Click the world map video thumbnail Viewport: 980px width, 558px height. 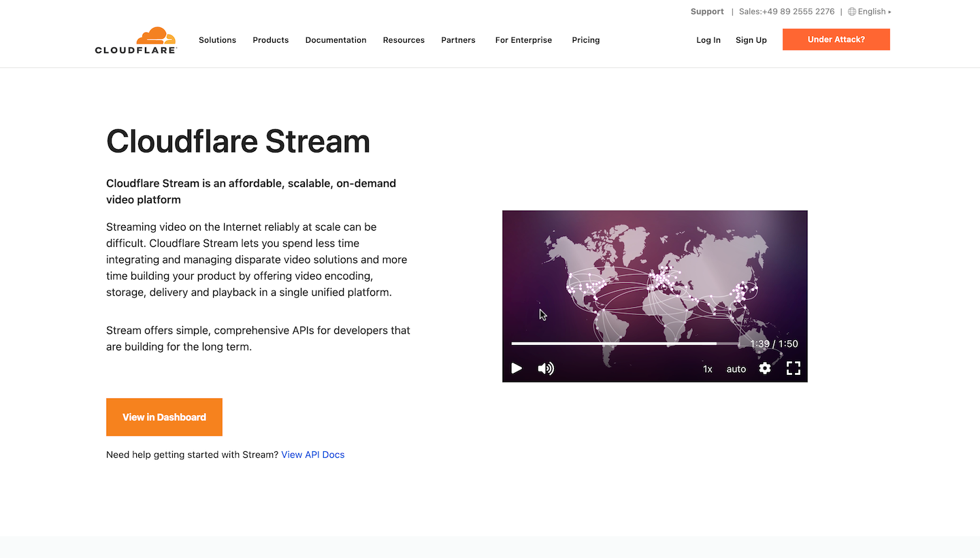tap(655, 279)
